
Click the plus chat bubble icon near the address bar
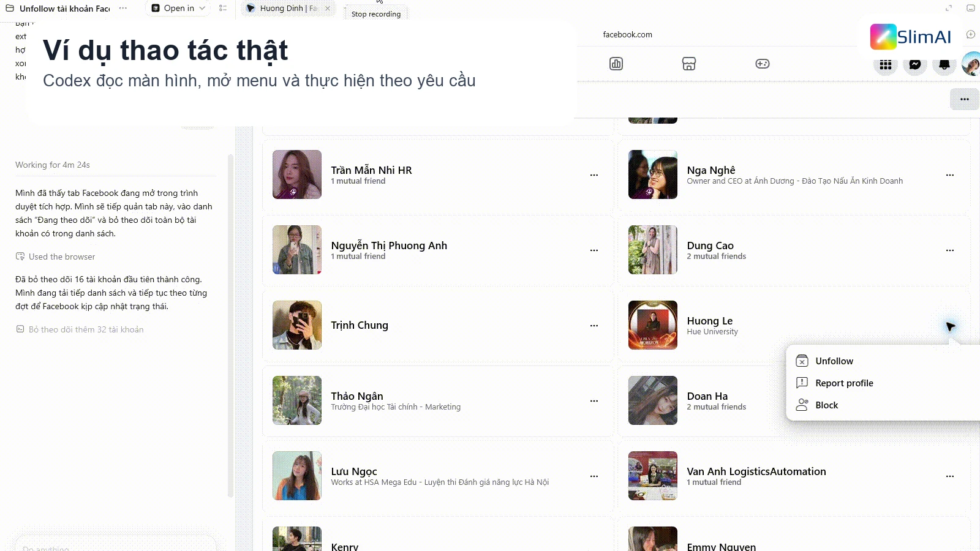(971, 34)
